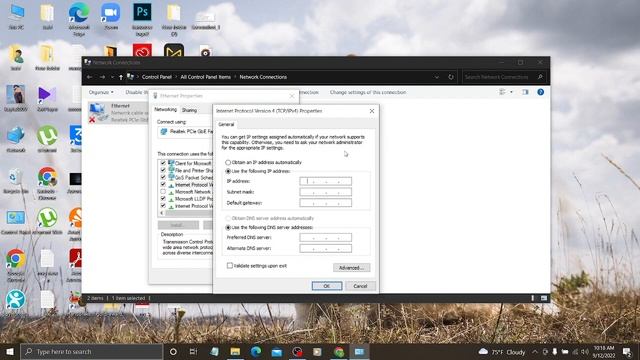The width and height of the screenshot is (640, 360).
Task: Uncheck QoS Packet Scheduler item
Action: pyautogui.click(x=163, y=178)
